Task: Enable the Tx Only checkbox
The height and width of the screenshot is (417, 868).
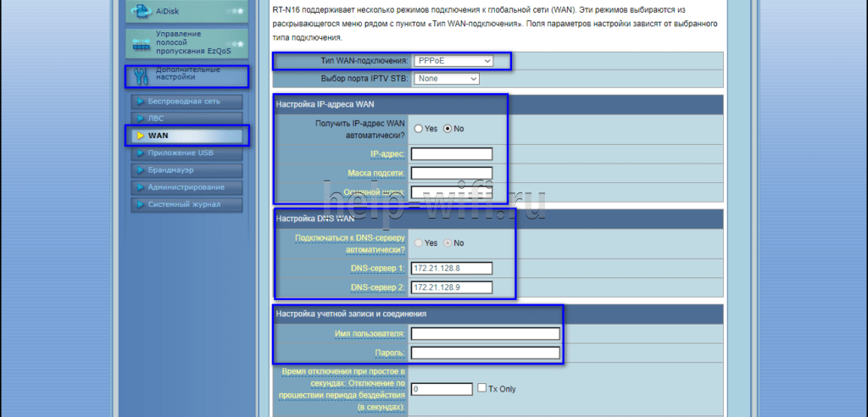Action: [x=482, y=388]
